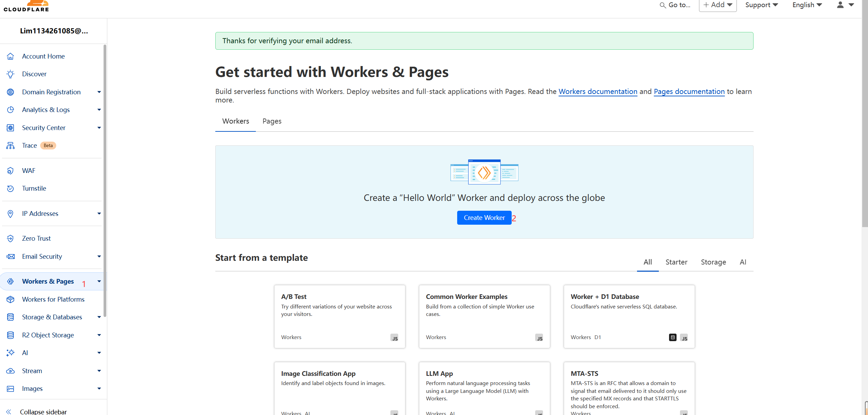The image size is (868, 415).
Task: Click the Account Home house icon
Action: pos(11,56)
